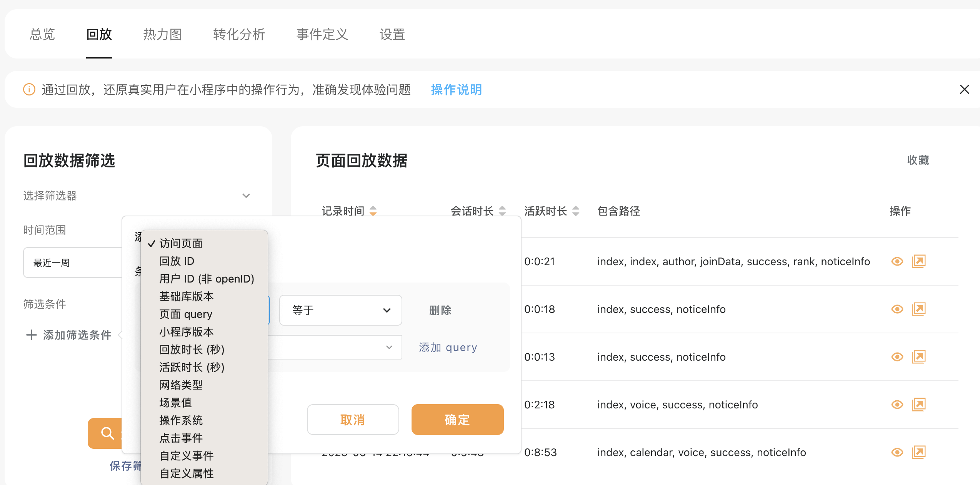Click the 确定 confirm button

coord(457,420)
